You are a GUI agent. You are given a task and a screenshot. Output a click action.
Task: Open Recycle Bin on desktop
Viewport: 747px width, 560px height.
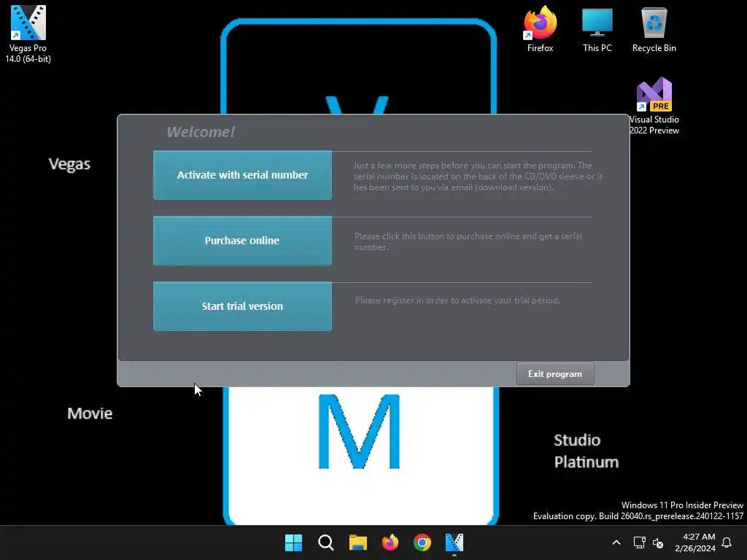tap(654, 28)
